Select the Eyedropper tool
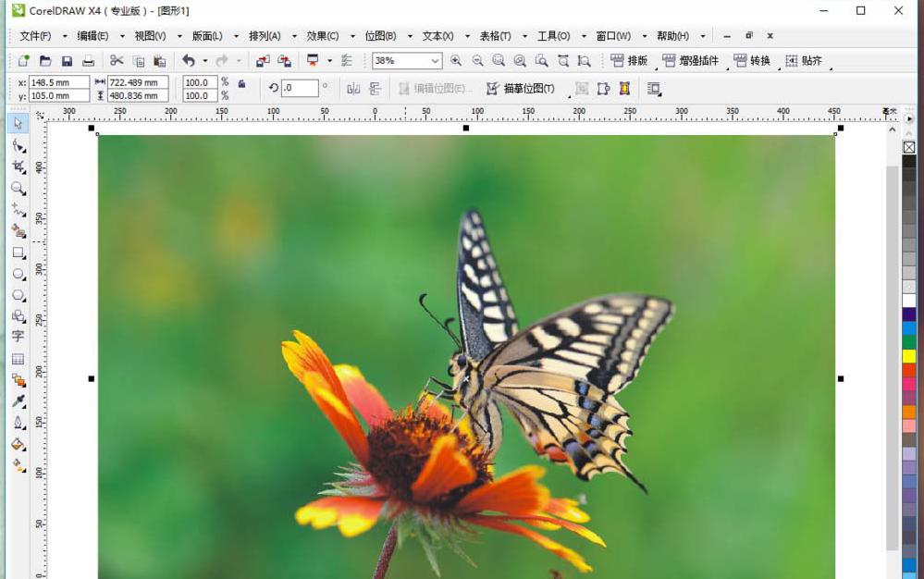This screenshot has width=924, height=579. tap(18, 401)
